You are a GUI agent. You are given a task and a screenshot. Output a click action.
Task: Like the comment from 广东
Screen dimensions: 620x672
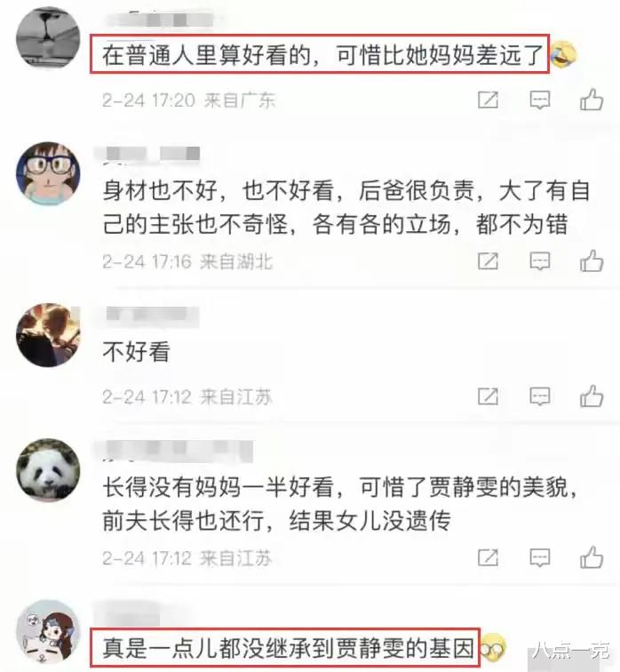tap(592, 100)
